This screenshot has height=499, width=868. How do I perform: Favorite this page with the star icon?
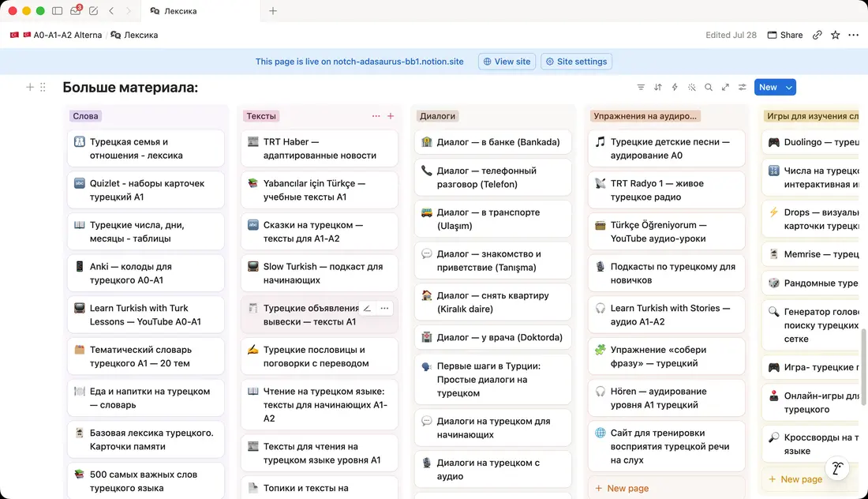(836, 35)
